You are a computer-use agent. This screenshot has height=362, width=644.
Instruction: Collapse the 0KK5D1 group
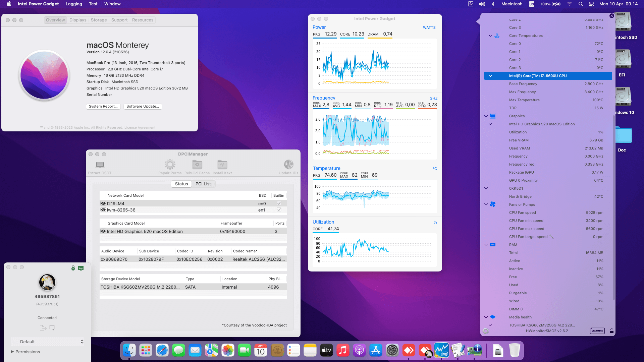tap(486, 188)
